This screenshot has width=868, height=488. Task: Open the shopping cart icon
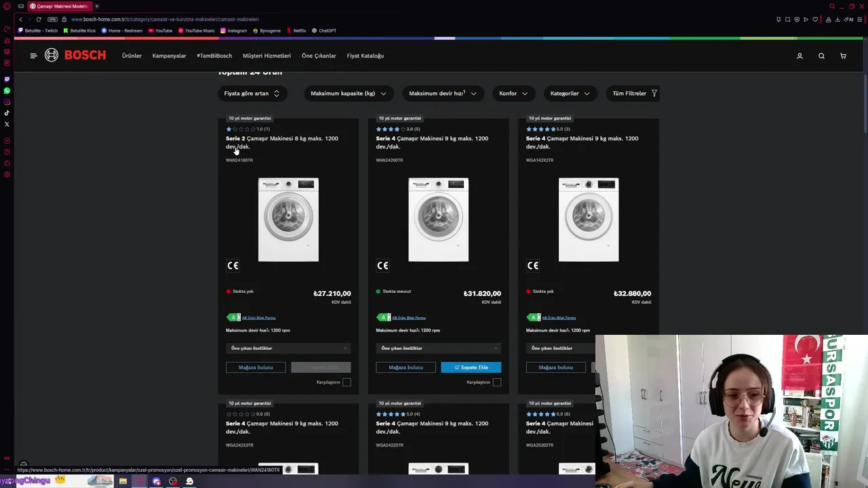(843, 56)
